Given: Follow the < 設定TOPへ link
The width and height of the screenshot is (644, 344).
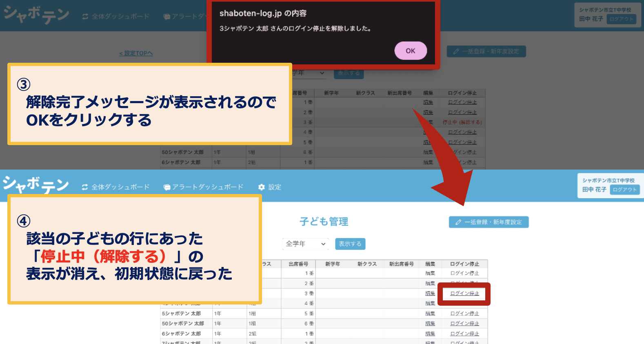Looking at the screenshot, I should [136, 53].
